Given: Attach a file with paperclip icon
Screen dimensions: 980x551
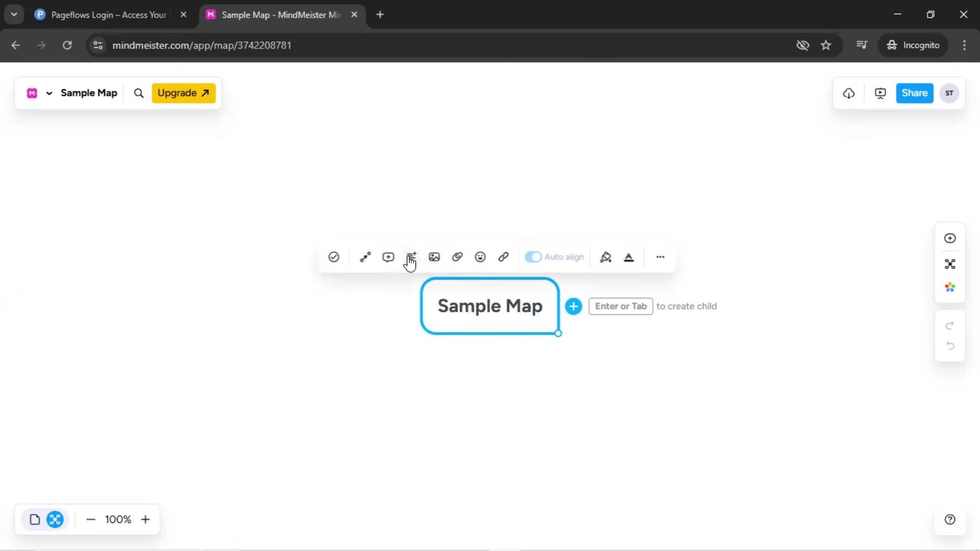Looking at the screenshot, I should tap(457, 257).
